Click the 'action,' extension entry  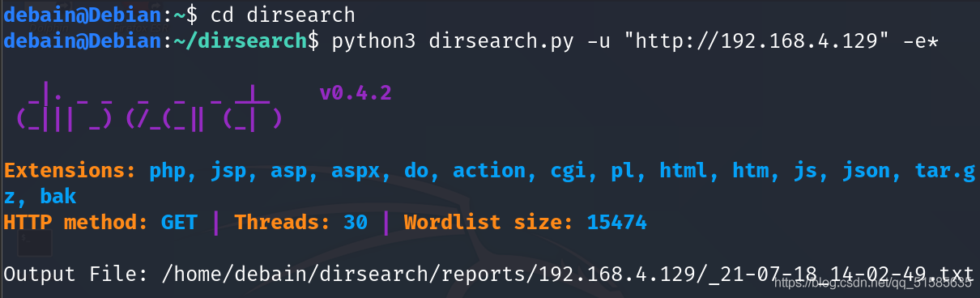pos(489,171)
